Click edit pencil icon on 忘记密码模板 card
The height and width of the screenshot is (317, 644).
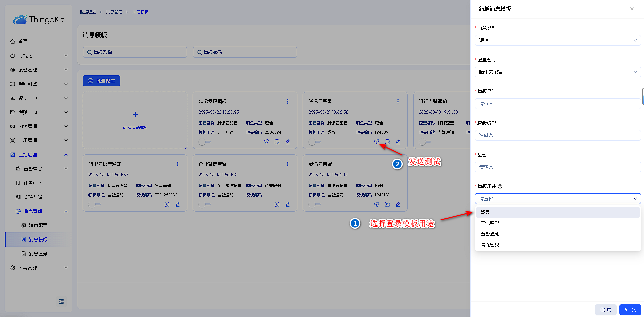(288, 142)
